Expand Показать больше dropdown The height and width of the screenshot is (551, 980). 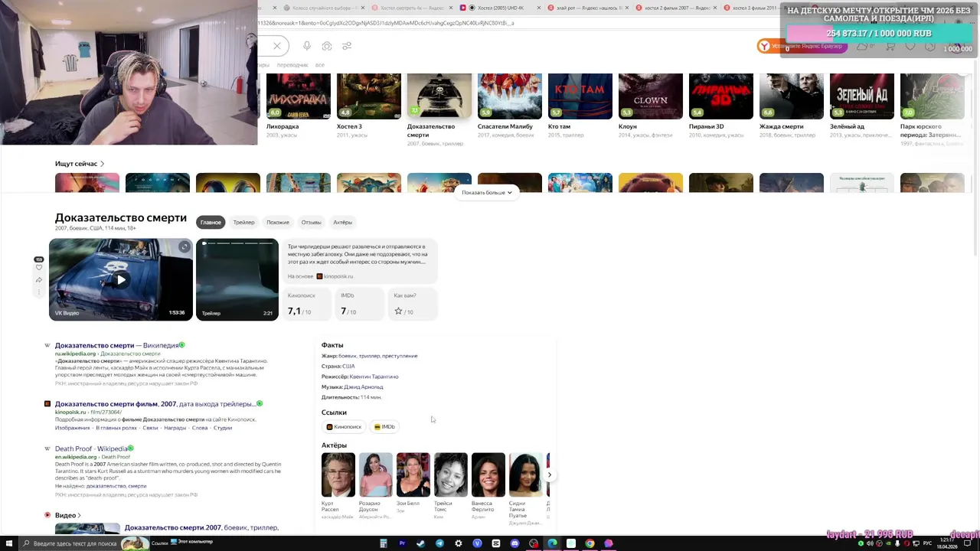coord(487,193)
